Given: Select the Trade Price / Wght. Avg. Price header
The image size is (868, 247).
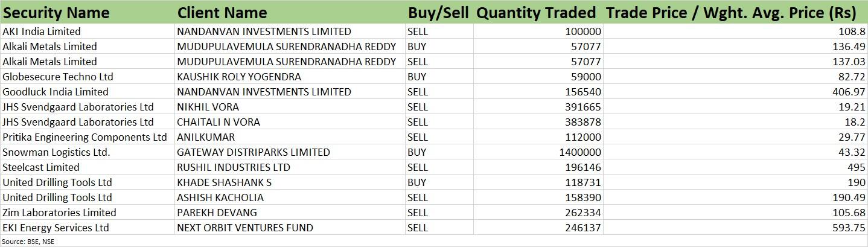Looking at the screenshot, I should [x=735, y=12].
